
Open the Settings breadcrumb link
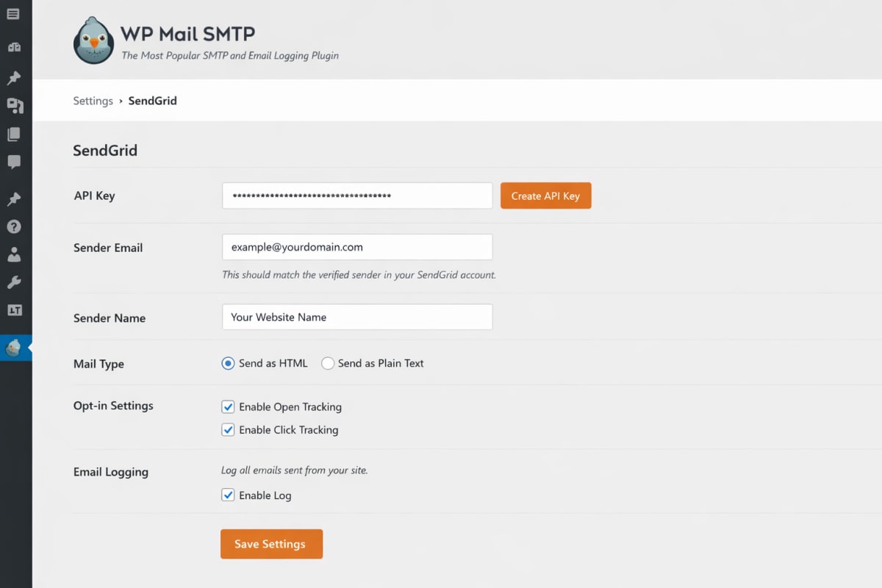[x=93, y=101]
